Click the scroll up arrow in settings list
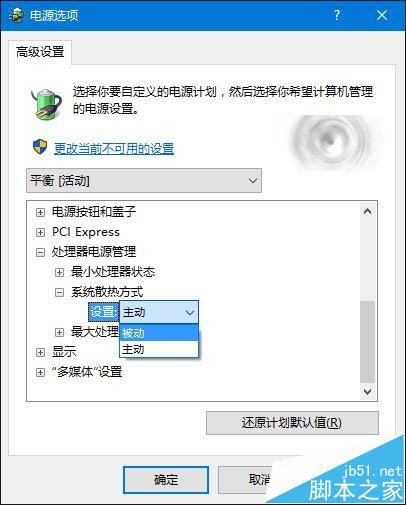The image size is (406, 505). (368, 211)
